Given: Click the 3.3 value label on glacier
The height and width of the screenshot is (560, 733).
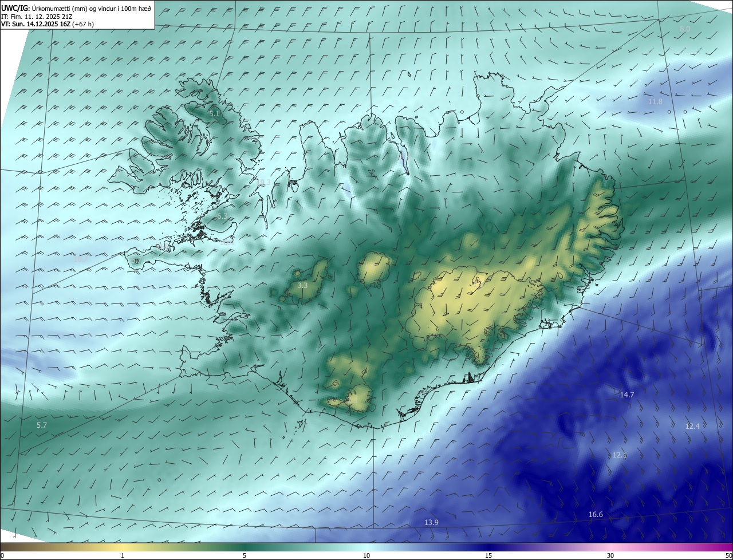Looking at the screenshot, I should 303,285.
